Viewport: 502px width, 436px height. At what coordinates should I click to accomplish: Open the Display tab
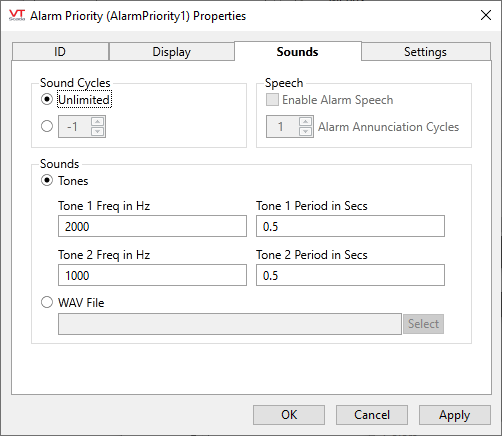(172, 52)
